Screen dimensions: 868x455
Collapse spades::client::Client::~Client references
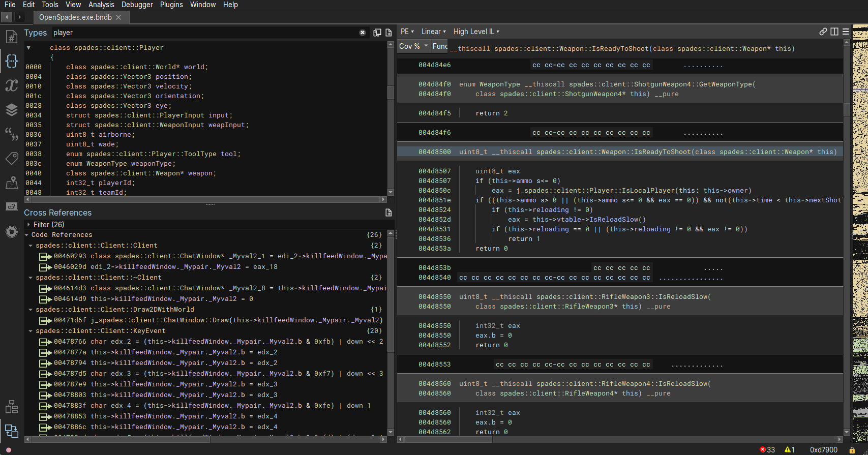[31, 278]
